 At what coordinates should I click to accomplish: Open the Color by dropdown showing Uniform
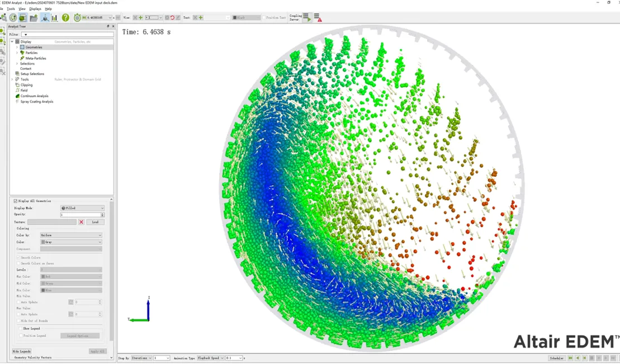click(70, 235)
